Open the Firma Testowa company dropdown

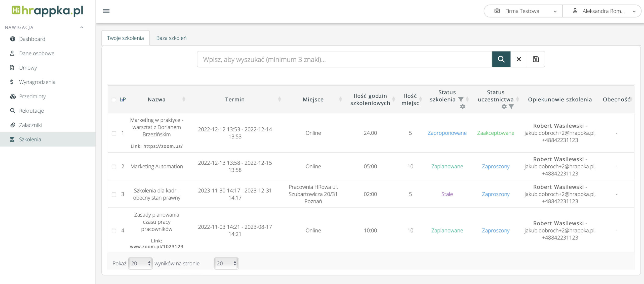click(523, 11)
